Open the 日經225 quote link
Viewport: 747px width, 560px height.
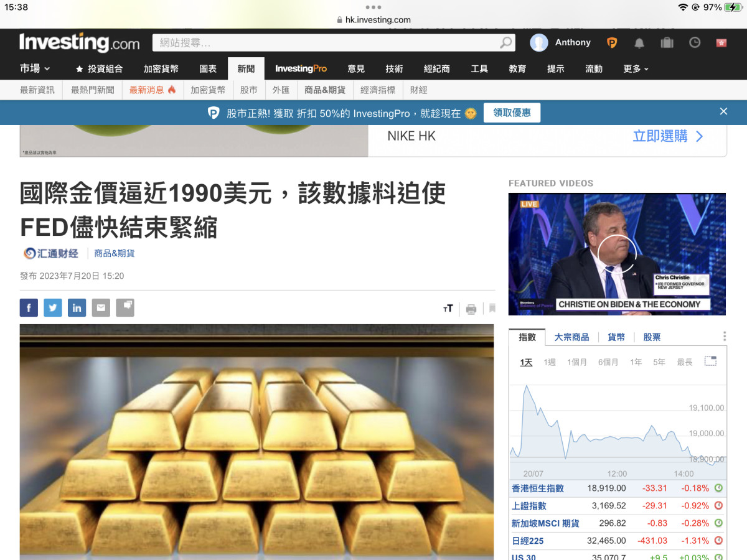(528, 541)
